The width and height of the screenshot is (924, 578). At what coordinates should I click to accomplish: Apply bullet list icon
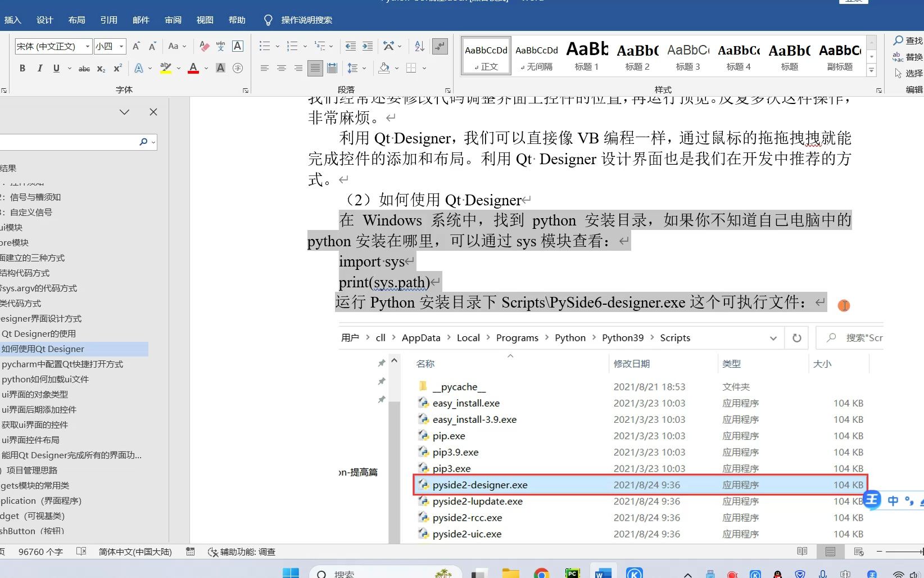pyautogui.click(x=265, y=46)
